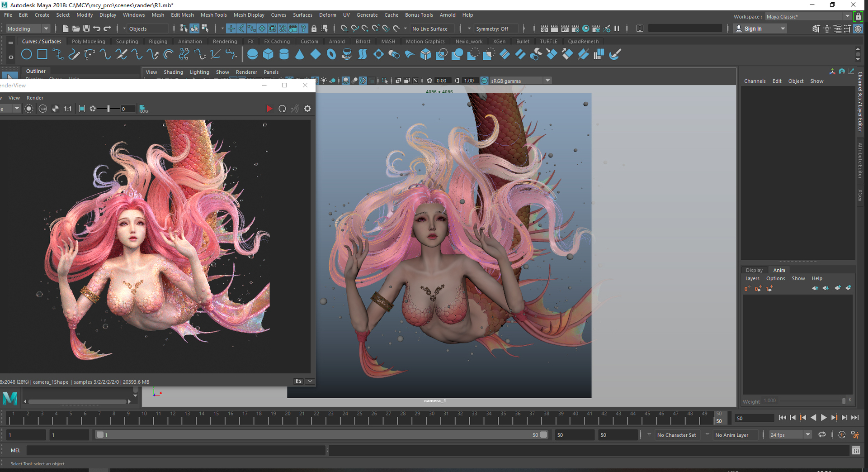Toggle Snap to View Planes
This screenshot has height=472, width=868.
coord(386,29)
